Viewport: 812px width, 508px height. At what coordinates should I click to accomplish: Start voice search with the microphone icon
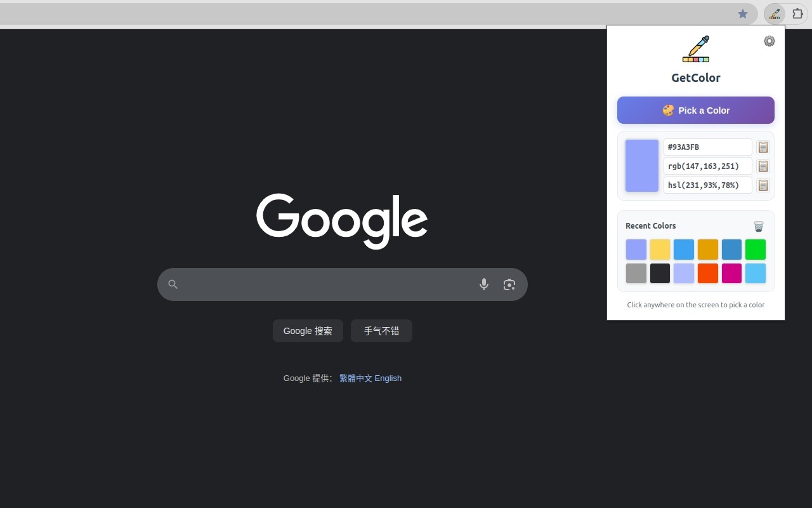pyautogui.click(x=484, y=284)
